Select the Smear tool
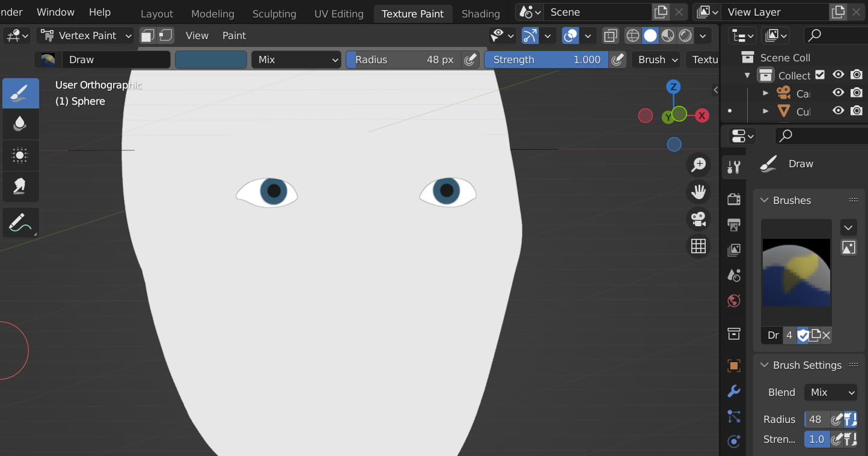The height and width of the screenshot is (456, 868). tap(20, 186)
